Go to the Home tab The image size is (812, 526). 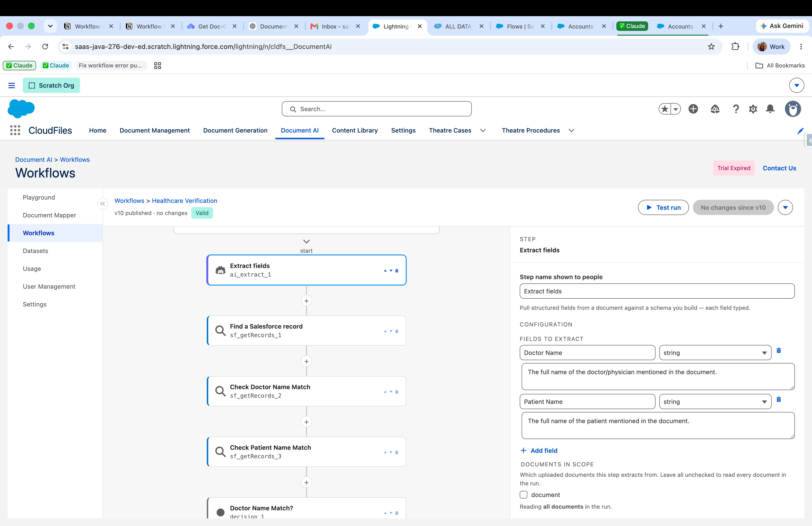click(98, 130)
